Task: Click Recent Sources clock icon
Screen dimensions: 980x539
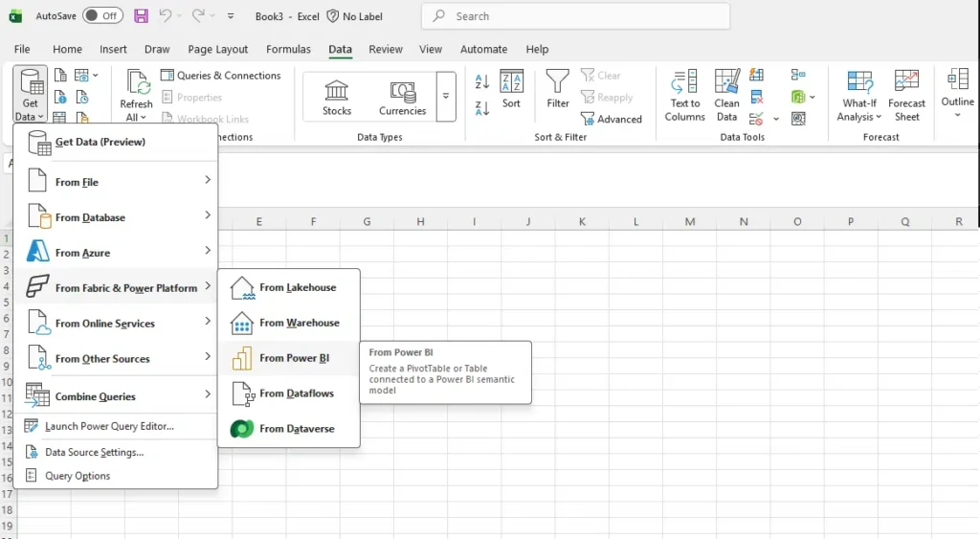Action: click(82, 98)
